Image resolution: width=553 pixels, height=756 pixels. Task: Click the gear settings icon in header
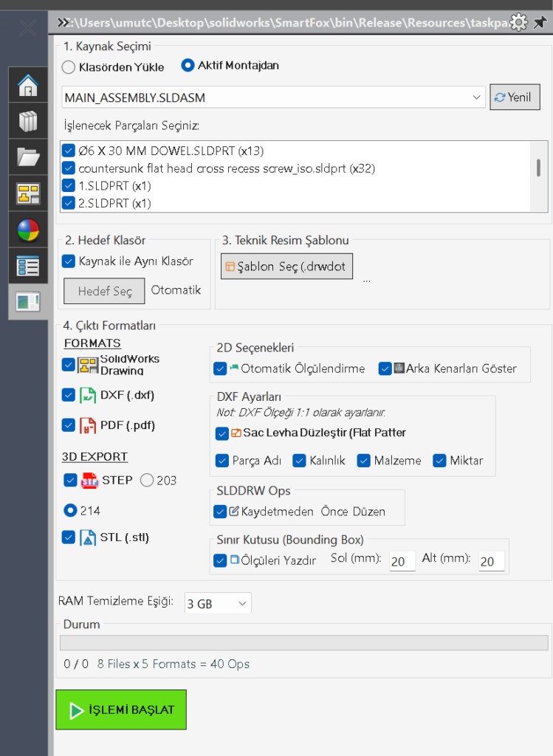(x=519, y=23)
